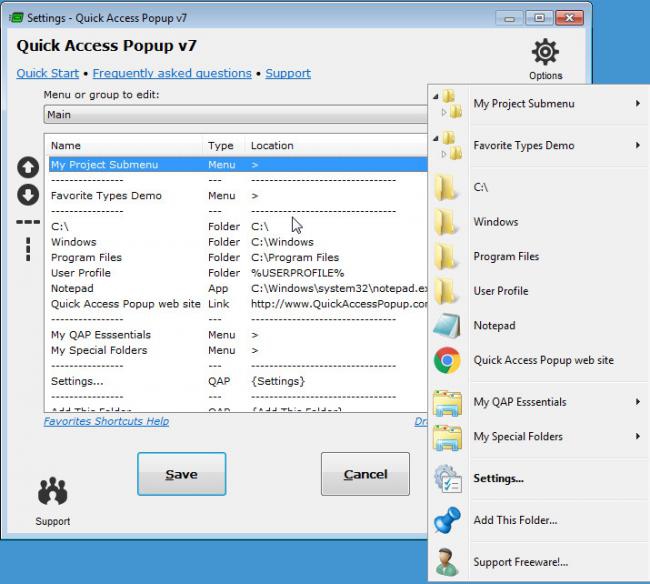Click the Cancel button
Screen dimensions: 650x584
(x=365, y=474)
